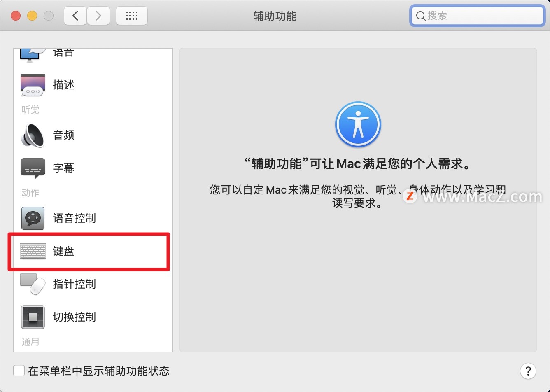Choose the 指针控制 mouse pointer icon
This screenshot has height=392, width=550.
(x=33, y=284)
